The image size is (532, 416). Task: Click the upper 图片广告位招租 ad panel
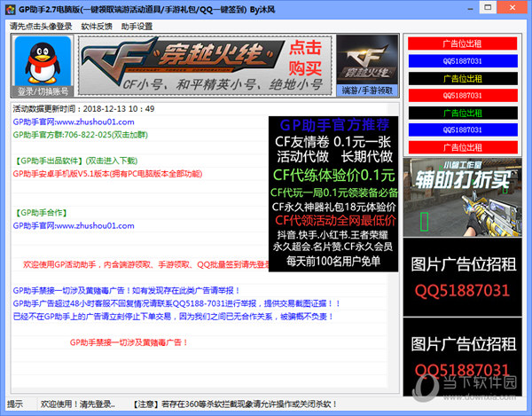[x=463, y=278]
